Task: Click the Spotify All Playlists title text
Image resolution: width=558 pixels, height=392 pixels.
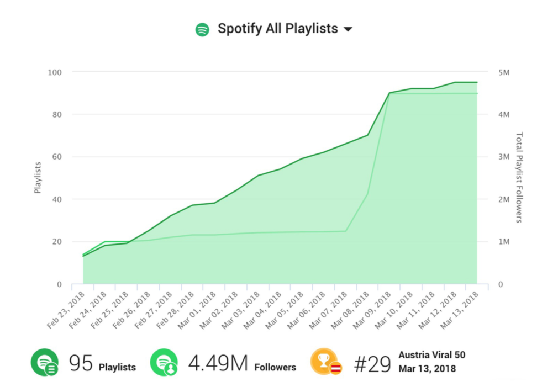Action: [277, 29]
